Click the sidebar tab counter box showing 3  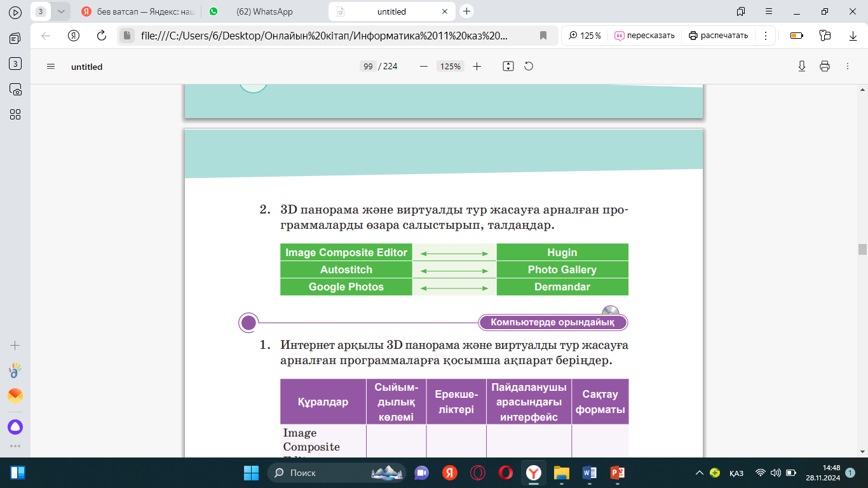(15, 64)
